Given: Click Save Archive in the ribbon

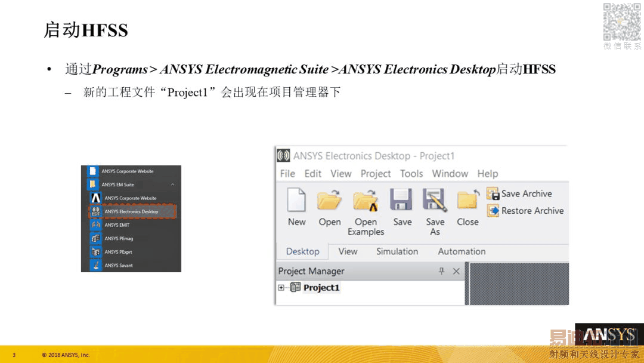Looking at the screenshot, I should pyautogui.click(x=519, y=193).
